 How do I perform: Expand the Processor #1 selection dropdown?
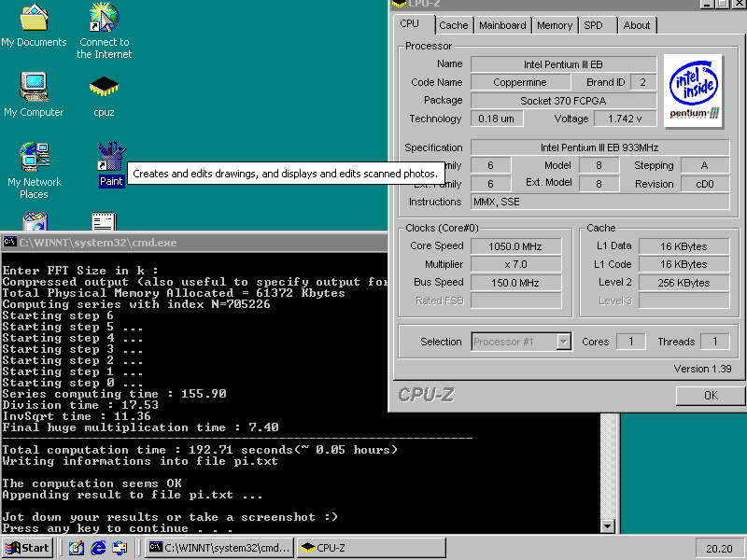click(564, 342)
